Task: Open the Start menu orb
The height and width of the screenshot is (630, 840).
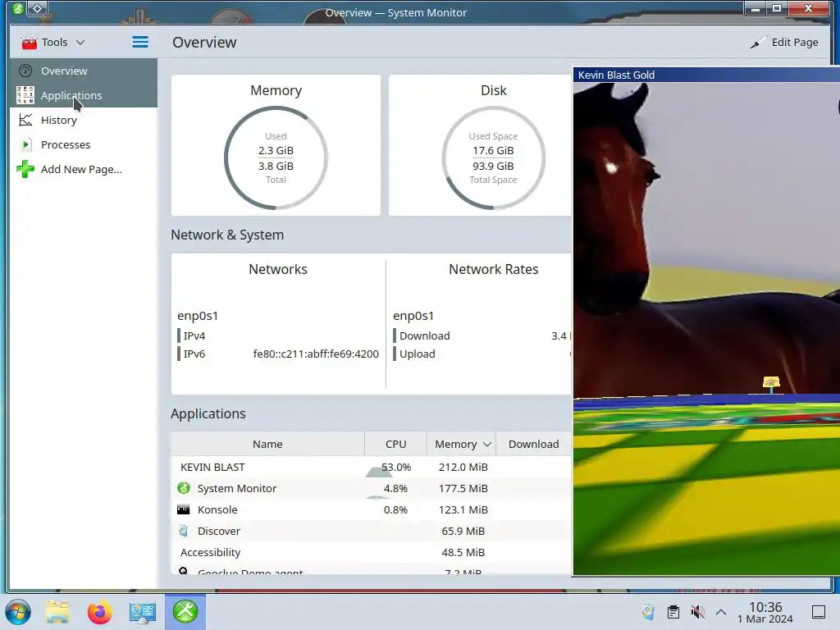Action: [x=18, y=612]
